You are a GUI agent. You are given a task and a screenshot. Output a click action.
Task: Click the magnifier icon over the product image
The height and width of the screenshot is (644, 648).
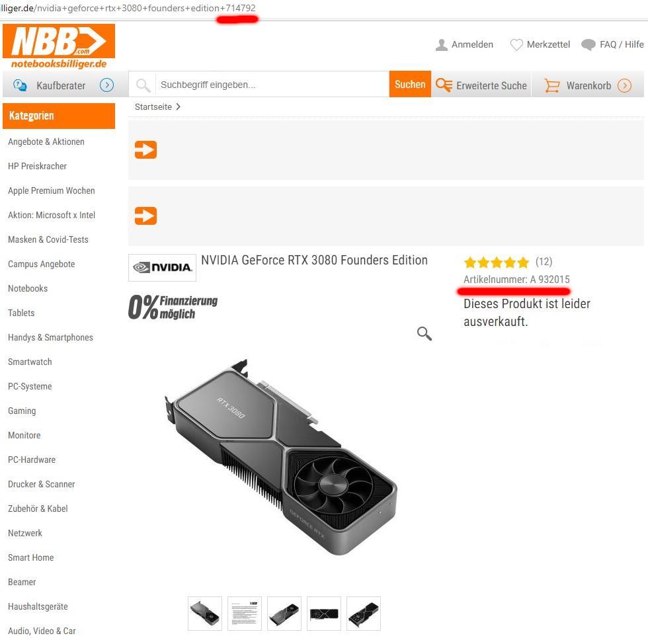[x=424, y=334]
